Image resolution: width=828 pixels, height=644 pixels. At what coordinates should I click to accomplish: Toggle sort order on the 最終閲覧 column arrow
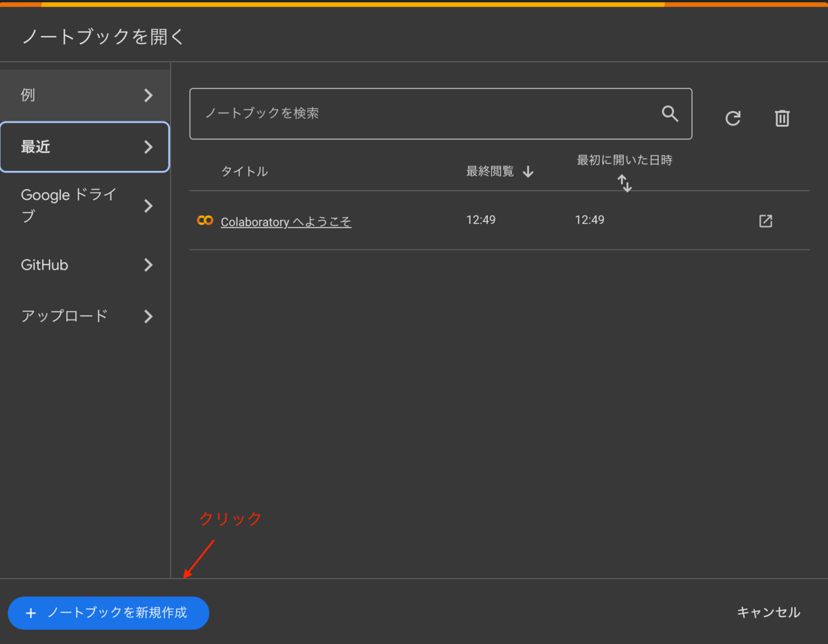[x=529, y=172]
